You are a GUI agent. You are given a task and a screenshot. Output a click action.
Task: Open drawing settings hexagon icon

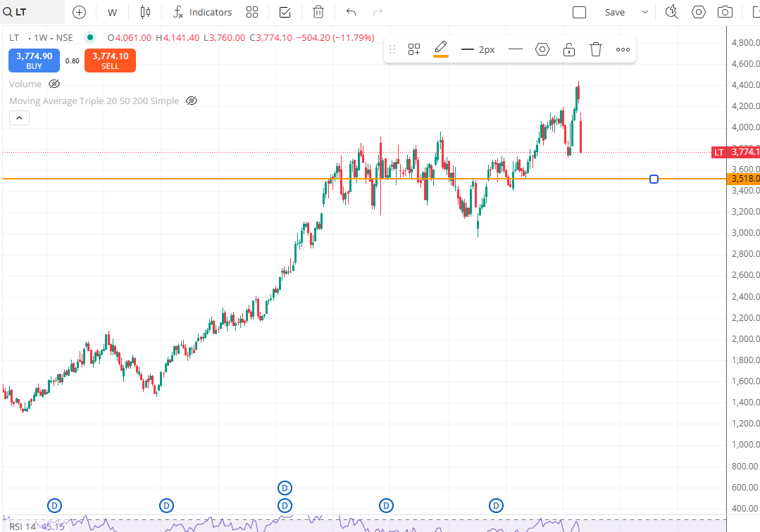[542, 49]
